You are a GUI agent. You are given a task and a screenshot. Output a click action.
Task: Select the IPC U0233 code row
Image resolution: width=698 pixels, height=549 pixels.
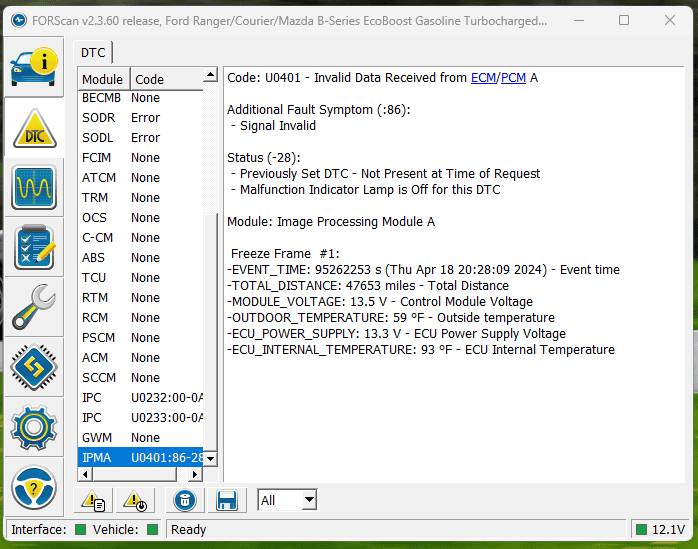140,418
